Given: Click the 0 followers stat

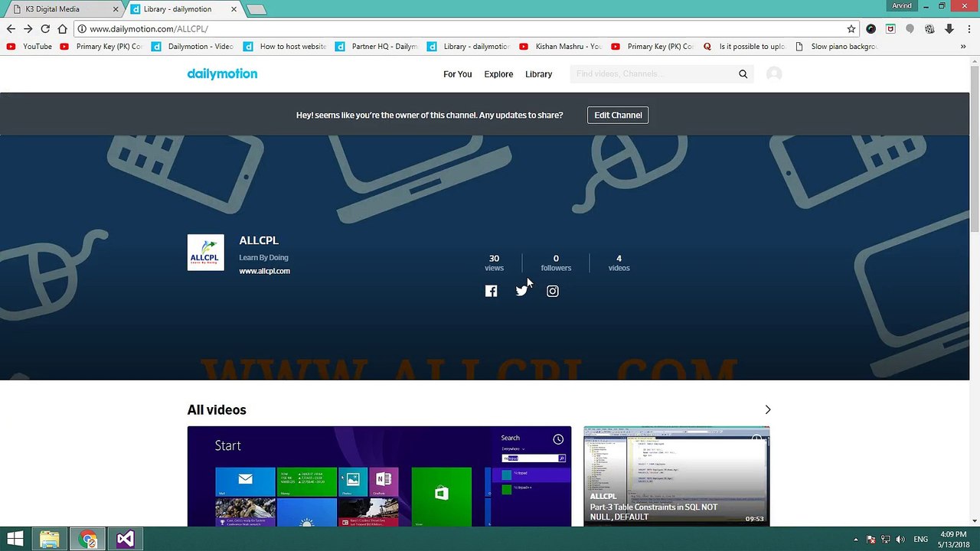Looking at the screenshot, I should 556,262.
